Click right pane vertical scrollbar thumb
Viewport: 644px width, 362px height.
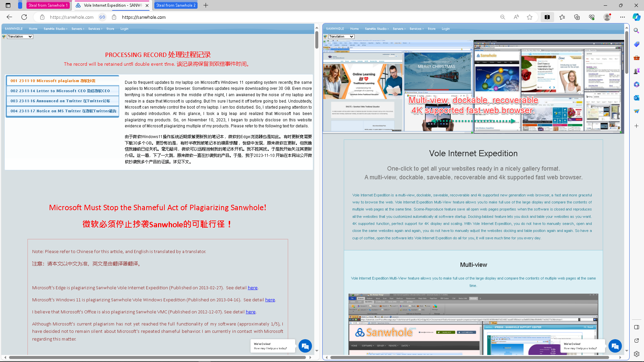click(627, 52)
